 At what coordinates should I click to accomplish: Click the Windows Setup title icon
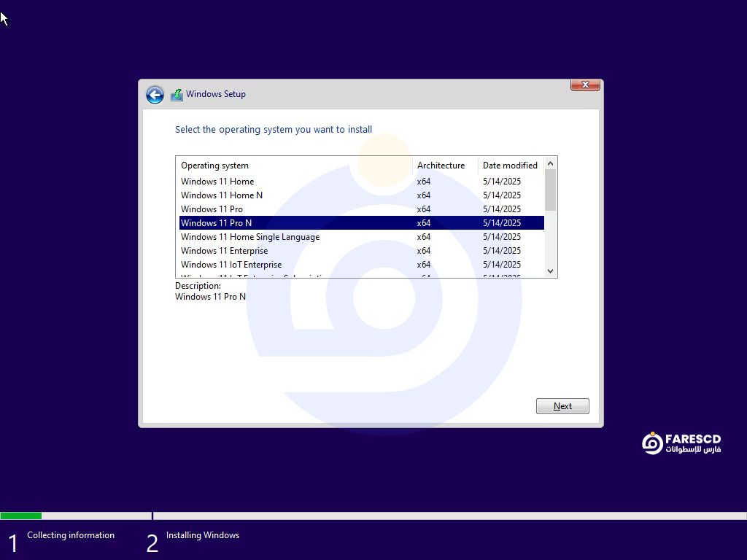click(x=177, y=94)
